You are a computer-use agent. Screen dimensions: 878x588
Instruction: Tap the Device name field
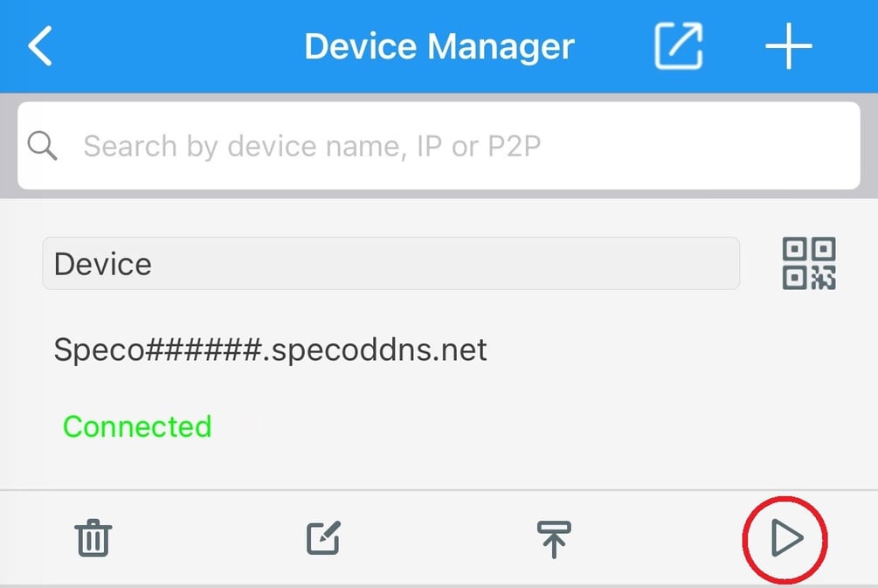pyautogui.click(x=391, y=264)
